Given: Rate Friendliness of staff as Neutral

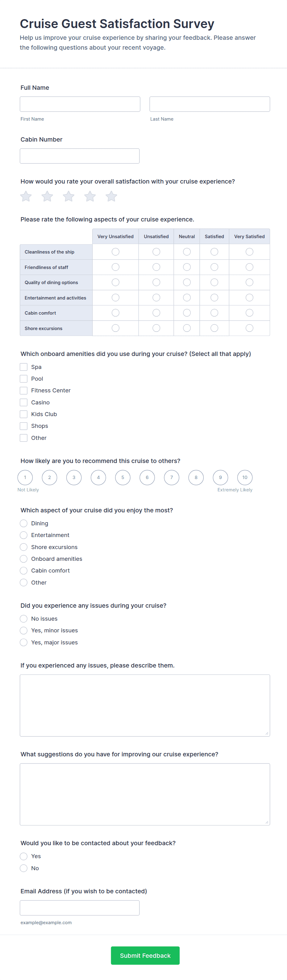Looking at the screenshot, I should click(x=186, y=267).
